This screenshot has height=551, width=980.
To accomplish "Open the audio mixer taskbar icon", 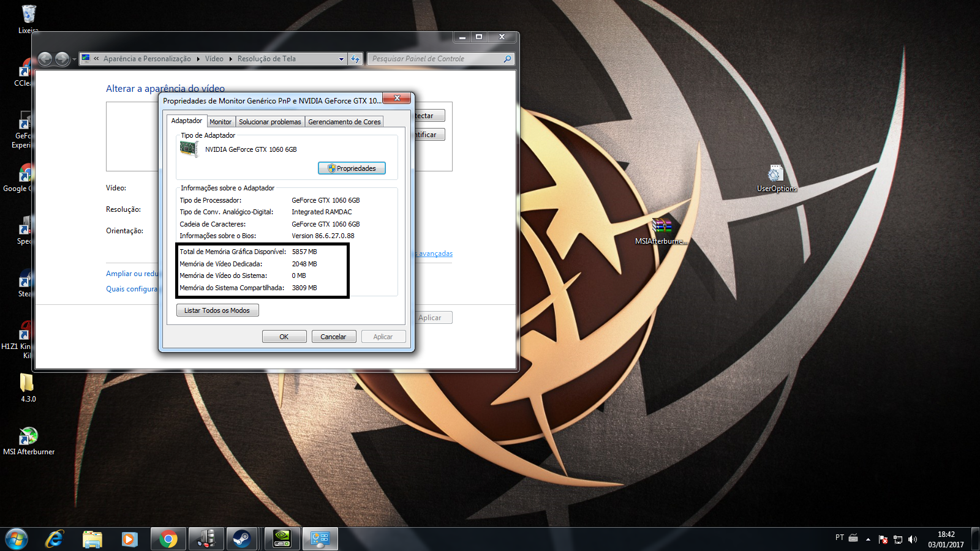I will click(x=206, y=539).
